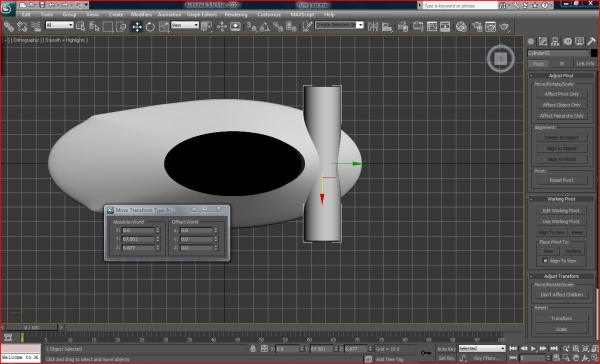Toggle the 3D Snaps icon
The width and height of the screenshot is (600, 364).
(x=251, y=26)
